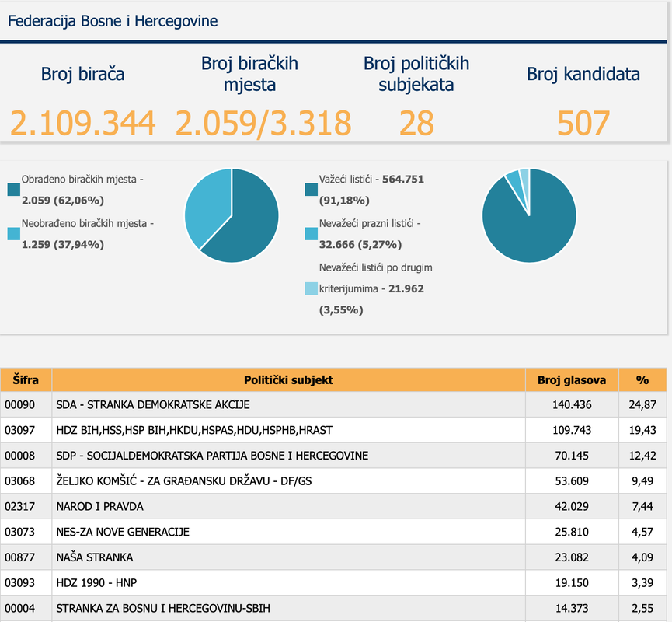This screenshot has height=622, width=672.
Task: Select the Narod i Pravda row
Action: point(333,506)
